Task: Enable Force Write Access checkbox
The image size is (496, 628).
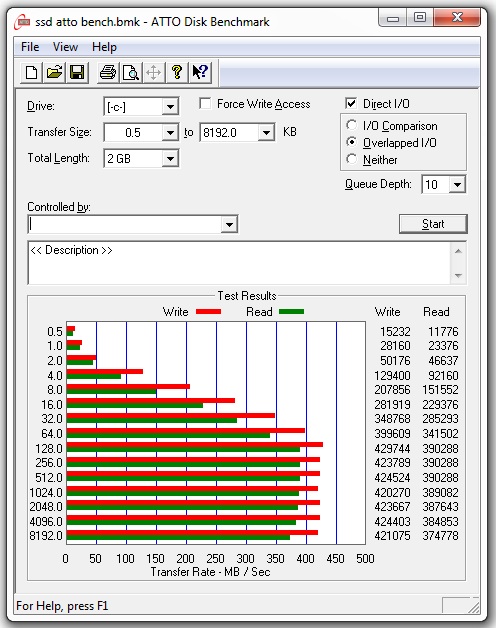Action: click(x=205, y=104)
